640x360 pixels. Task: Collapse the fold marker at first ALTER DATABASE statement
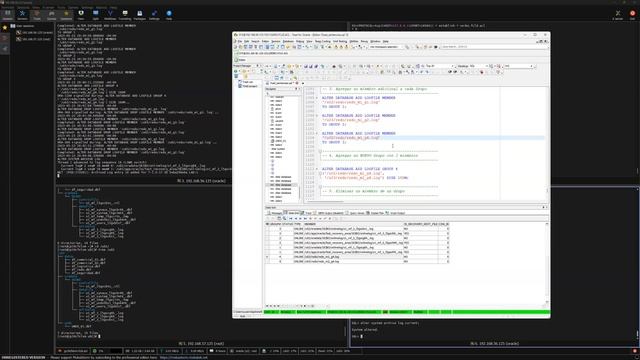click(x=317, y=98)
